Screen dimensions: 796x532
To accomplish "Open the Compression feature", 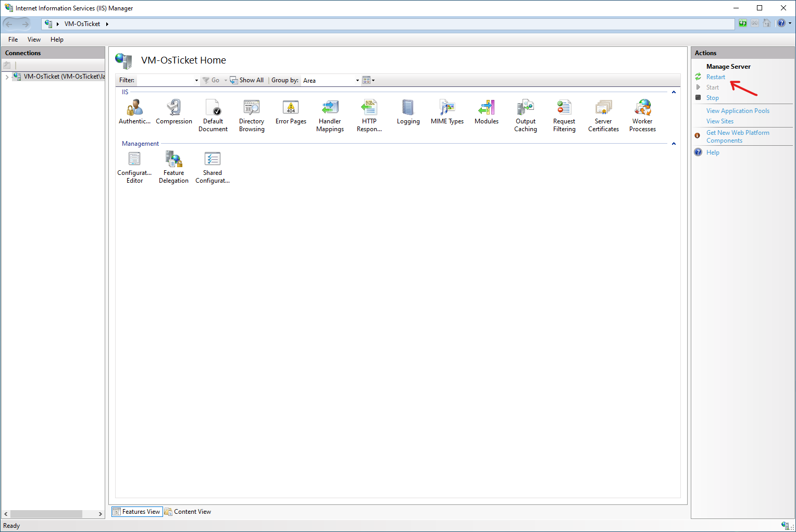I will pos(174,111).
